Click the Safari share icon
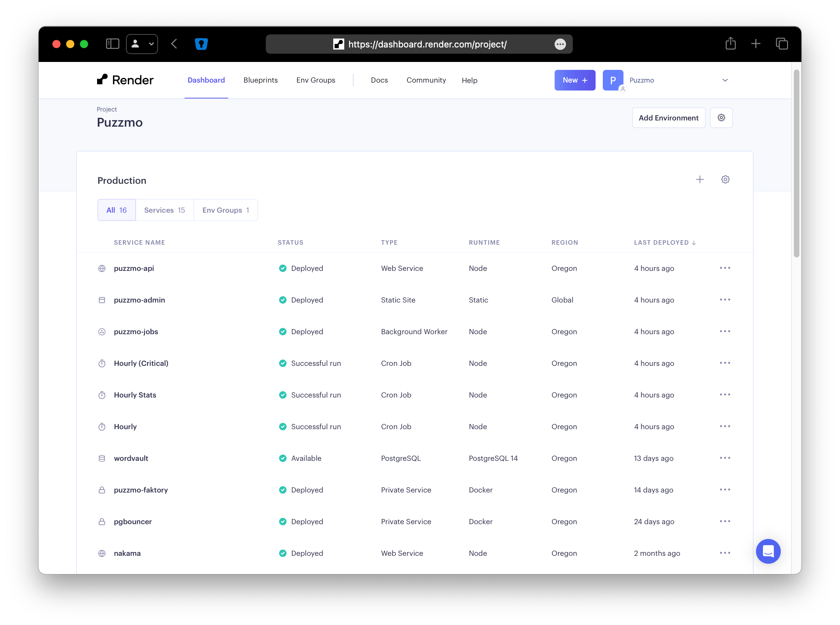The image size is (840, 625). click(x=731, y=43)
